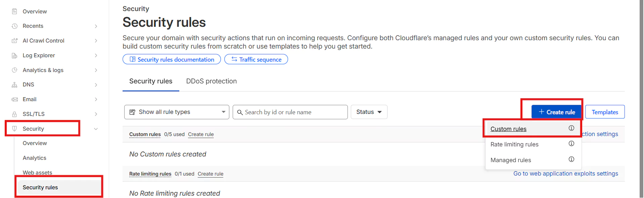Open the Show all rule types dropdown

click(x=177, y=112)
